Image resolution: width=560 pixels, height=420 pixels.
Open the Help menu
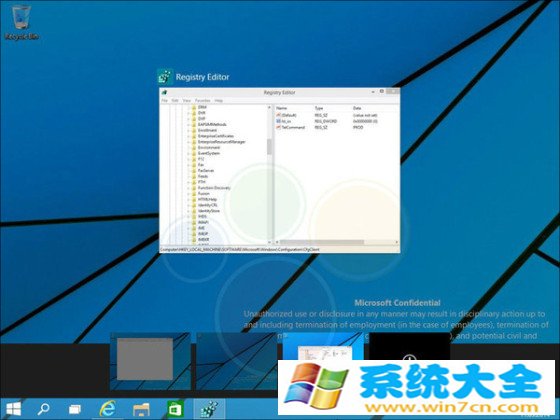(219, 101)
